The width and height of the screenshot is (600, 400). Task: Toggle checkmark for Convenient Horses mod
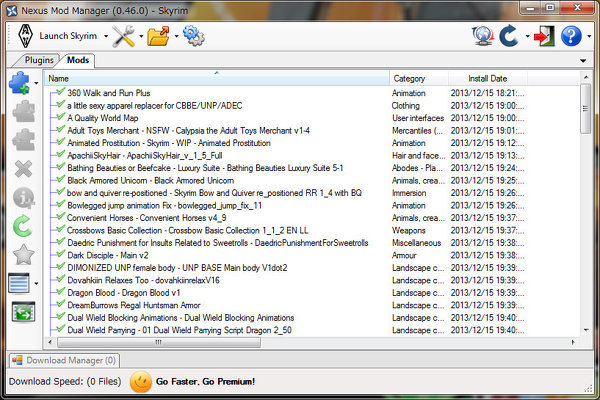tap(61, 218)
